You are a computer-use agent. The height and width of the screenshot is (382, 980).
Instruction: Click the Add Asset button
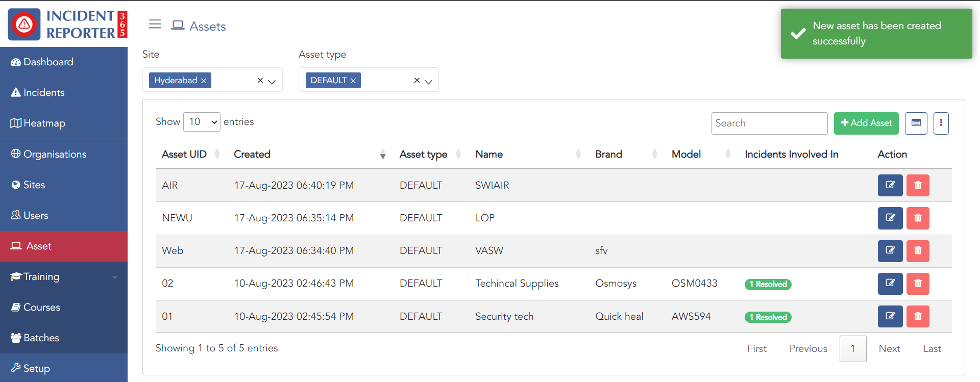tap(866, 123)
